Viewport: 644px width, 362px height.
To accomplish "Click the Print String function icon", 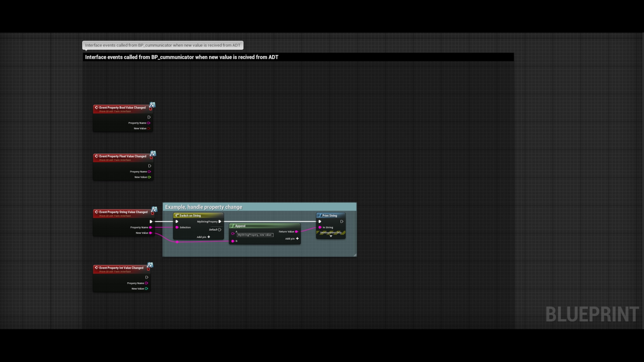I will point(320,216).
